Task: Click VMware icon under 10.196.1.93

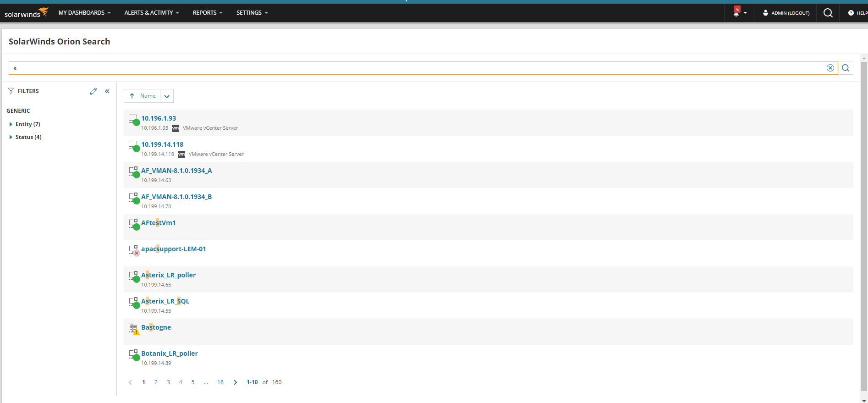Action: 176,128
